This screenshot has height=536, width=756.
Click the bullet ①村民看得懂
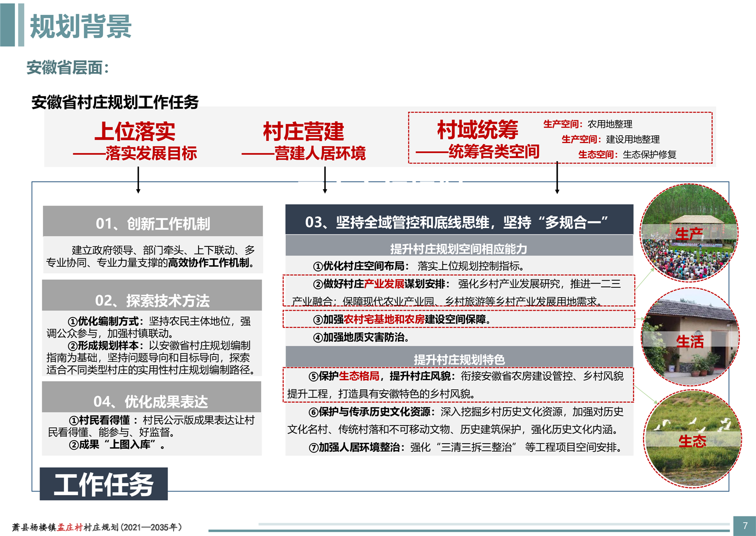(99, 420)
